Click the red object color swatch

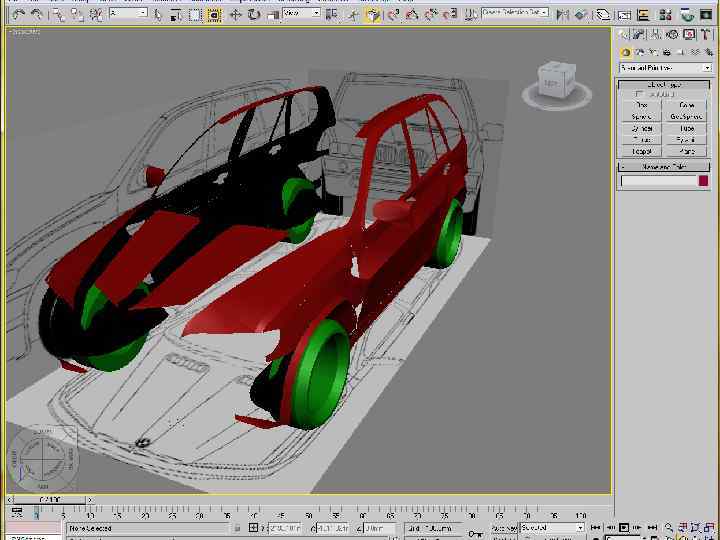[x=703, y=181]
